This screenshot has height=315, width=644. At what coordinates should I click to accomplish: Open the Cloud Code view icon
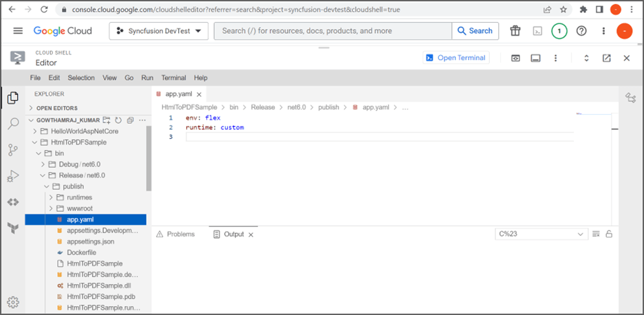coord(13,202)
